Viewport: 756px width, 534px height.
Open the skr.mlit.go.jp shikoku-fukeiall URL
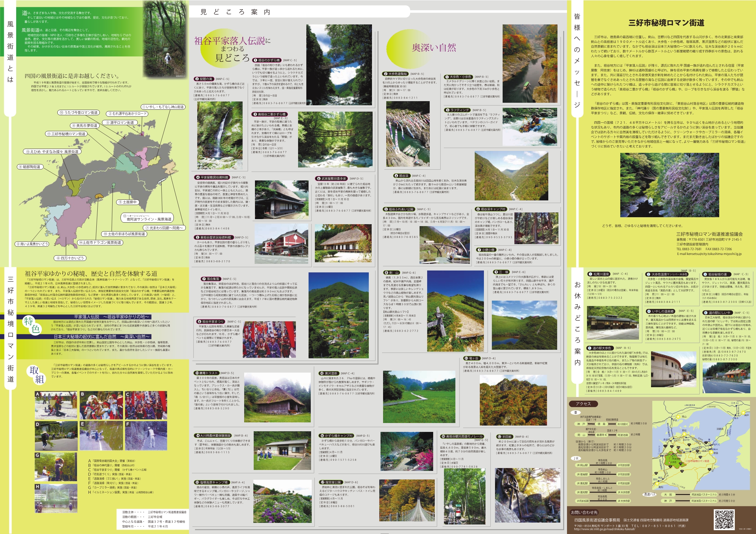pos(604,529)
